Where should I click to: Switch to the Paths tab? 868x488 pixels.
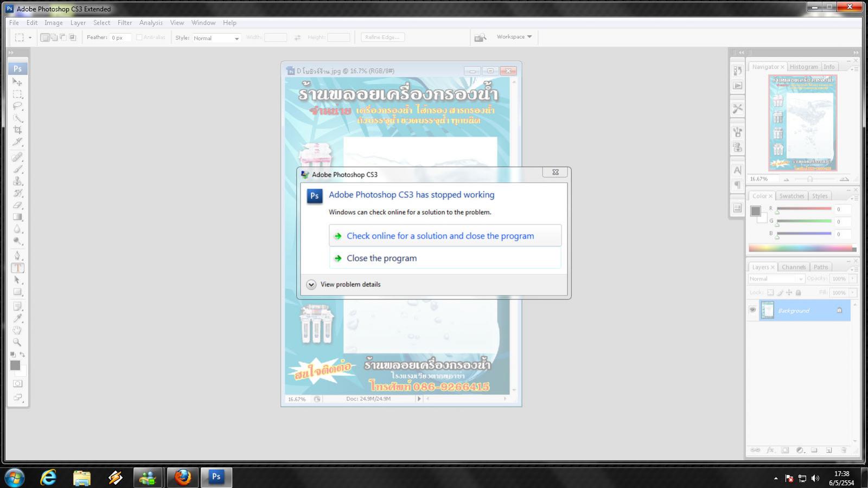point(821,267)
